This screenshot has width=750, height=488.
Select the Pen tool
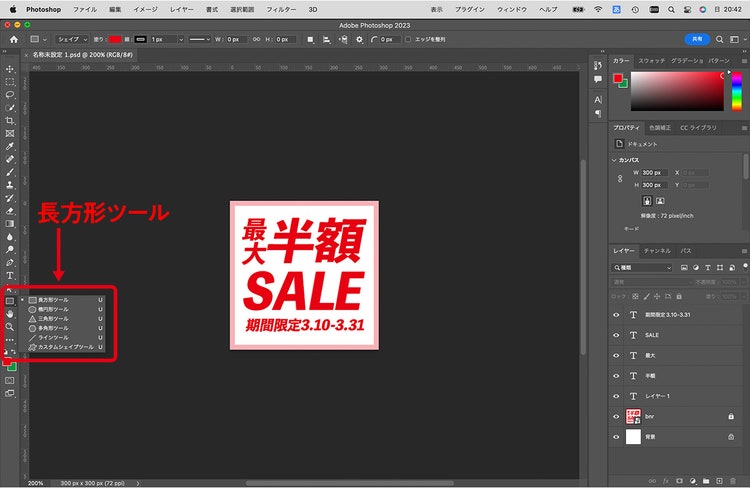[x=10, y=263]
